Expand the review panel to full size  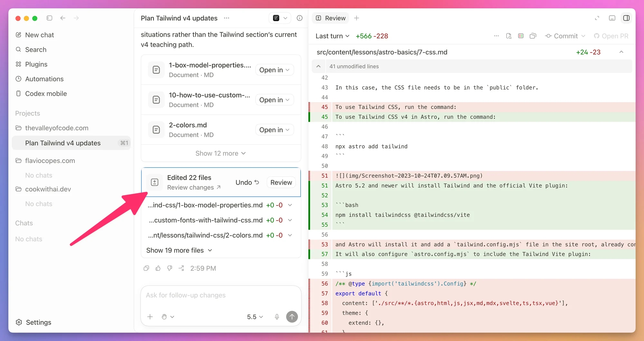tap(597, 18)
